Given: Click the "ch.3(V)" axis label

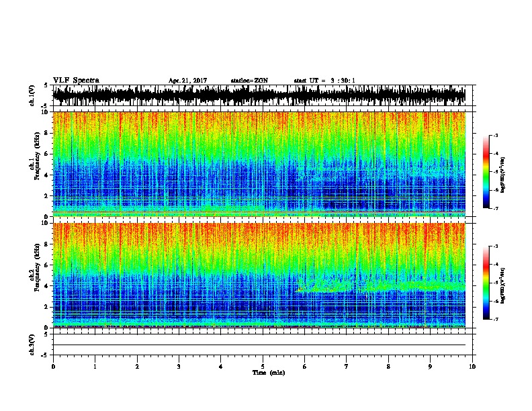Looking at the screenshot, I should coord(32,345).
